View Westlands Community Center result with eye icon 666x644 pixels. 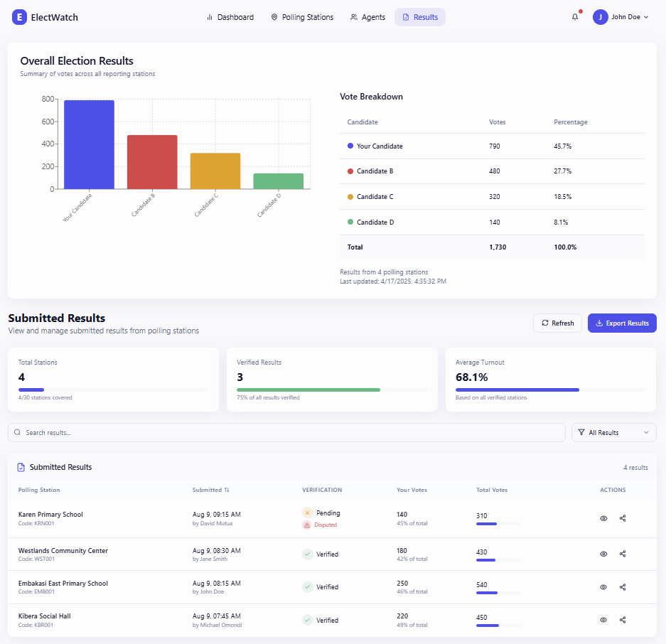603,554
